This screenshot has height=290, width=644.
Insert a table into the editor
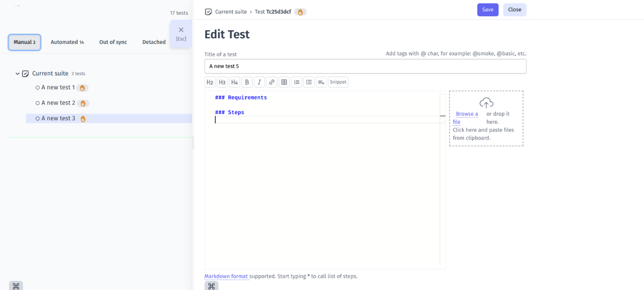(284, 82)
